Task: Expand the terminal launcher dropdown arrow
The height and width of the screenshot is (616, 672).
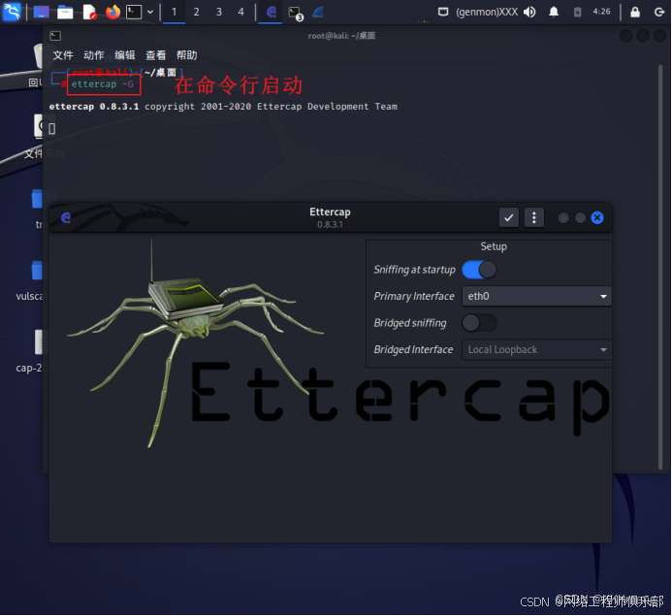Action: coord(150,12)
